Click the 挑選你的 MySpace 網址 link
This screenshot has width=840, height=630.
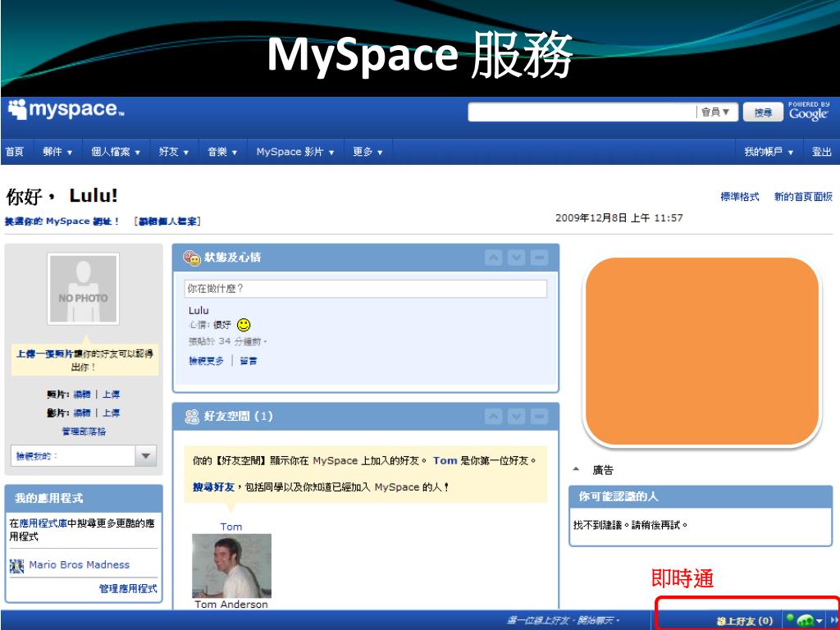(62, 221)
